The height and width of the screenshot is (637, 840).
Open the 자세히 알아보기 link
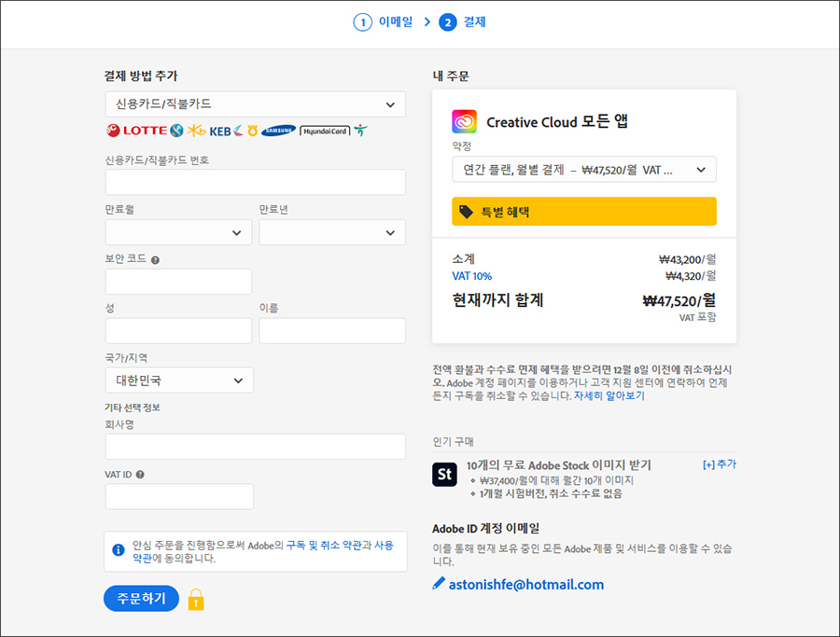click(x=609, y=395)
